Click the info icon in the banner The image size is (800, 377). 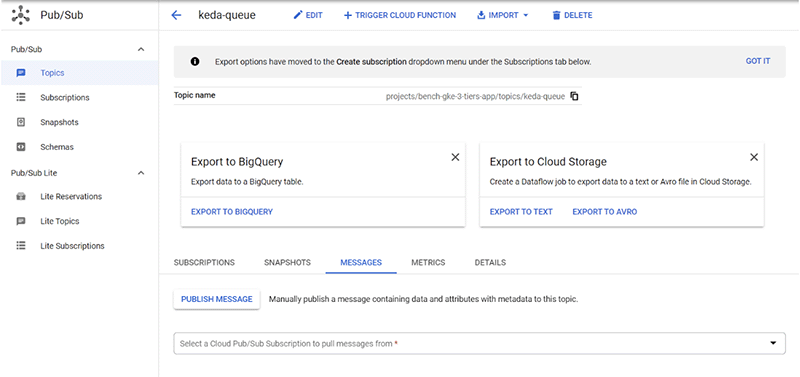click(x=195, y=62)
